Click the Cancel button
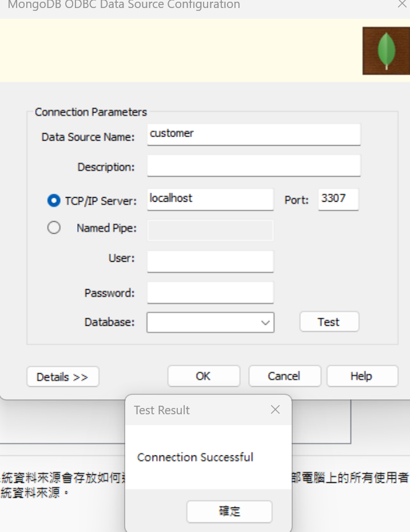410x532 pixels. pyautogui.click(x=284, y=376)
